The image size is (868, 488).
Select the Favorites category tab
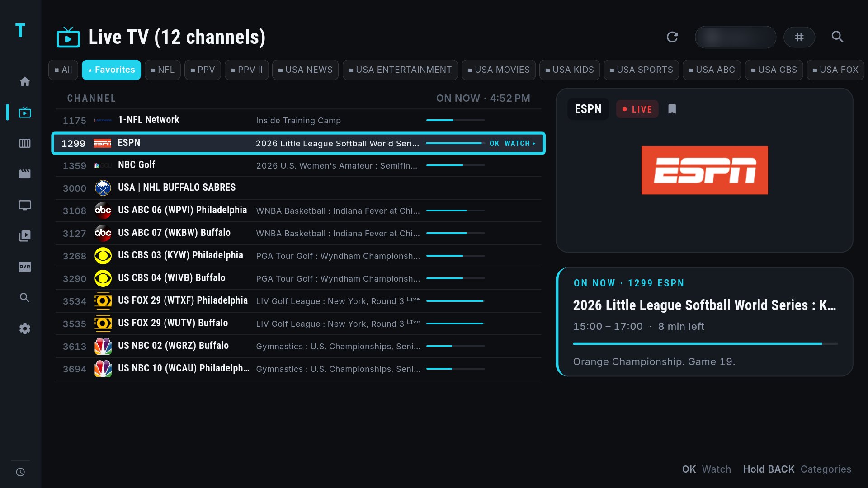tap(111, 70)
